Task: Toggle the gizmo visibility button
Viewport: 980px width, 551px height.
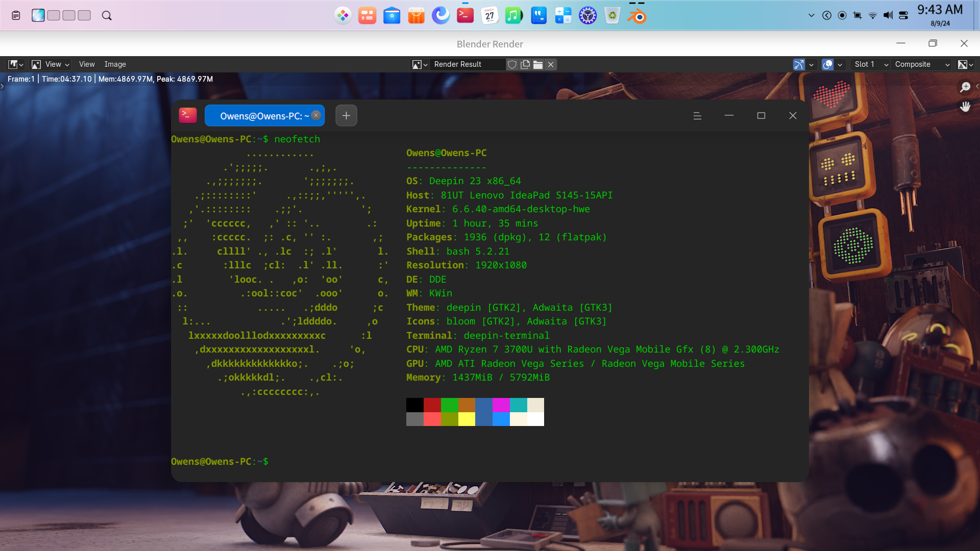Action: click(799, 64)
